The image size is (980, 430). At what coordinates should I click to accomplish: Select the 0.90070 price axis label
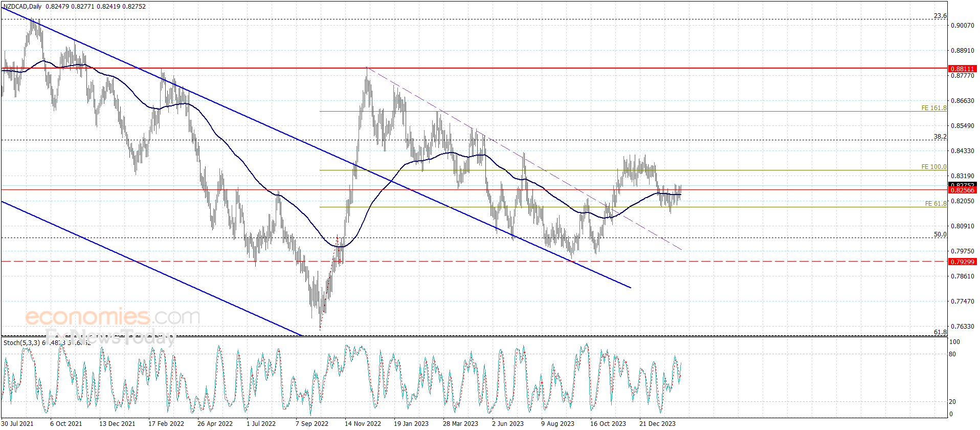[x=962, y=26]
